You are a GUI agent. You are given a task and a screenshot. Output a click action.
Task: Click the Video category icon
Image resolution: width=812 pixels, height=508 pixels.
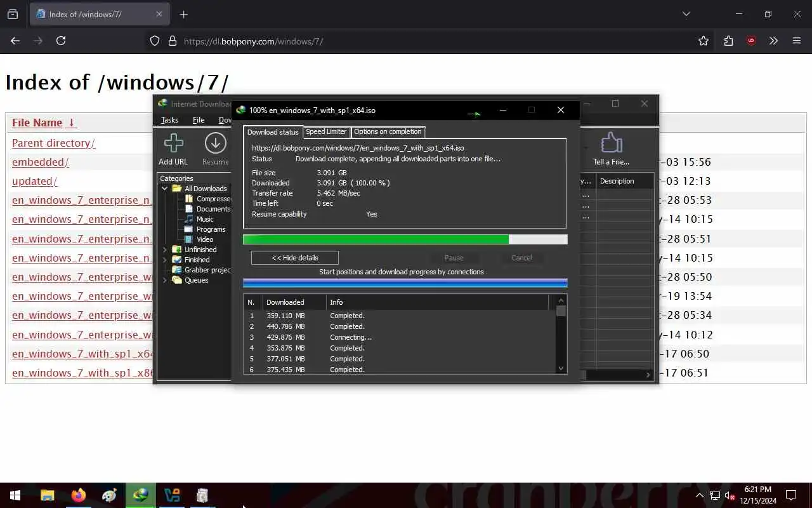pos(189,239)
